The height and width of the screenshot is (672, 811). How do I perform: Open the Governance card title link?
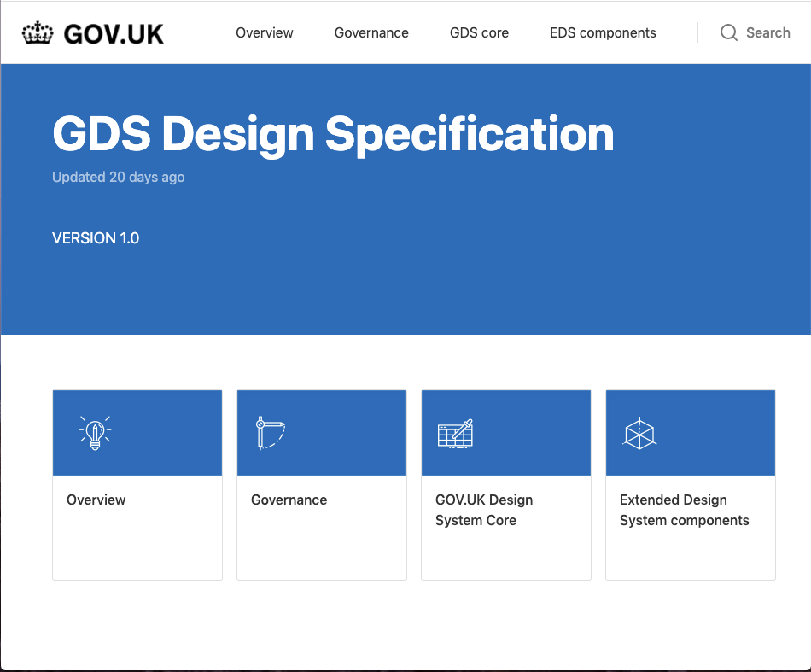pos(289,500)
